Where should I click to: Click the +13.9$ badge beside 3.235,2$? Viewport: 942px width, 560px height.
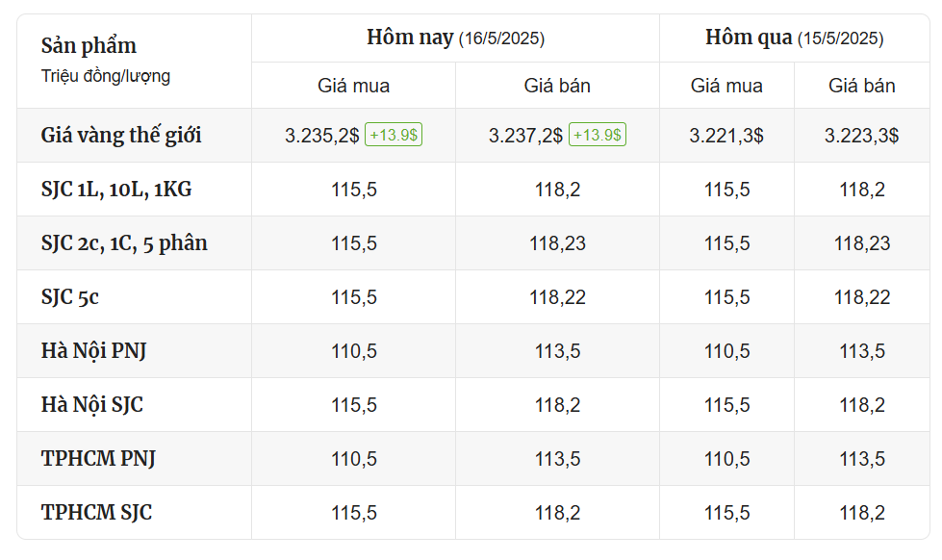pos(394,135)
